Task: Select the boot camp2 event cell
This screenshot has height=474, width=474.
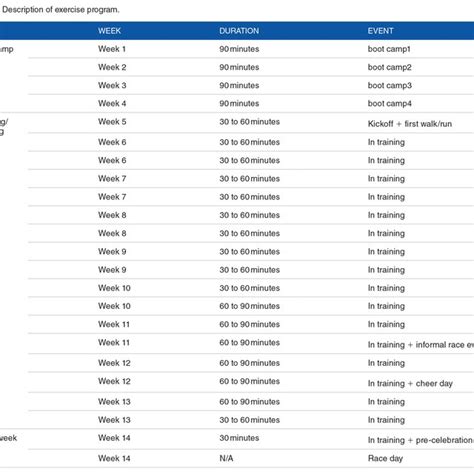Action: tap(389, 67)
